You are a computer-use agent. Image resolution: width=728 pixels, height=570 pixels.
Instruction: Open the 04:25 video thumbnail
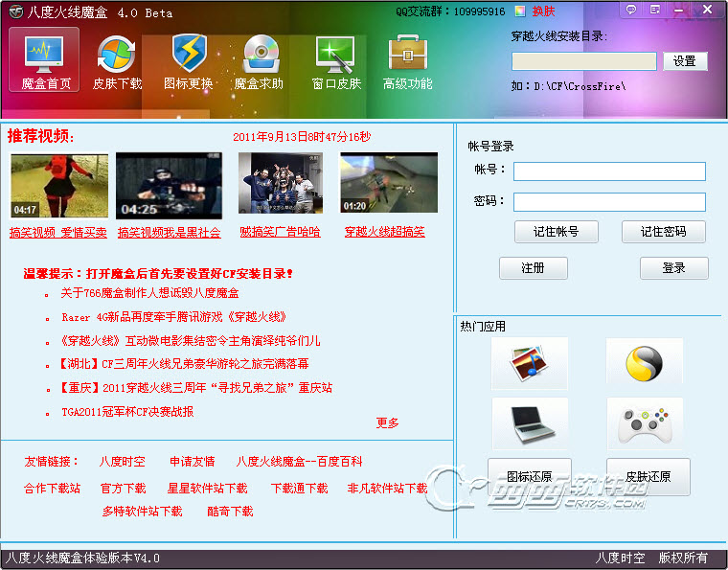(169, 186)
